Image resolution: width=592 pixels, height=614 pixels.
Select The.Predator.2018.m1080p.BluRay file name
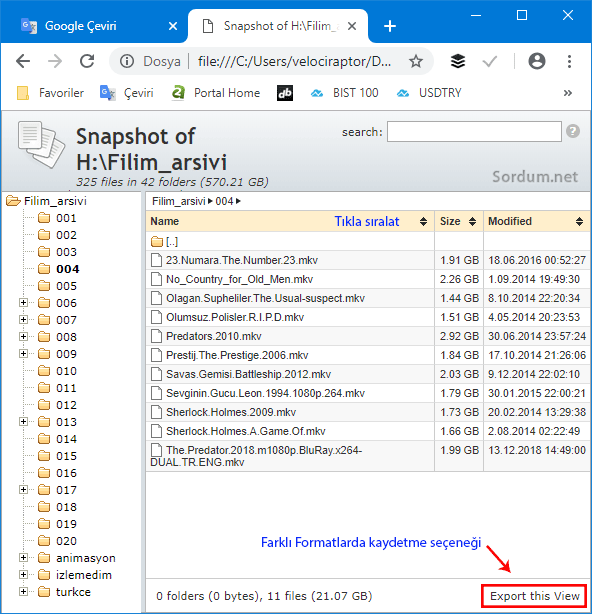tap(256, 456)
